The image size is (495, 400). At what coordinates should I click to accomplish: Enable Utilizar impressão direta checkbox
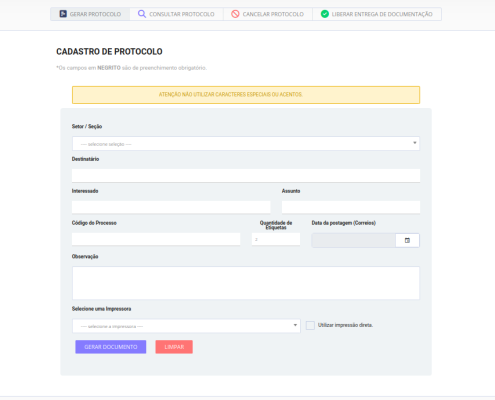coord(310,325)
